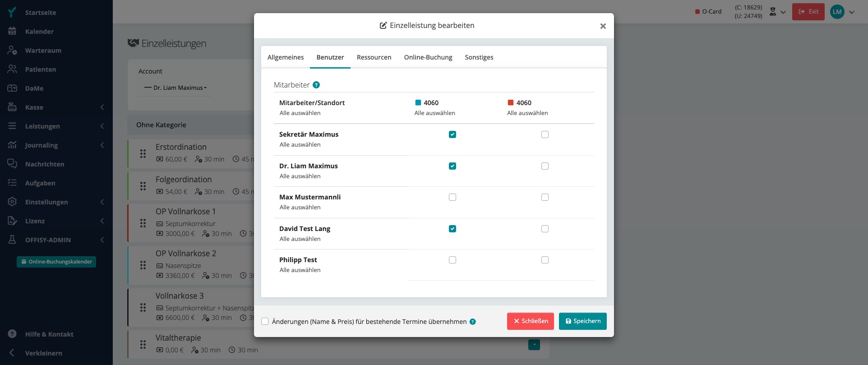Open the Nachrichten chat icon
The width and height of the screenshot is (868, 365).
pos(12,164)
